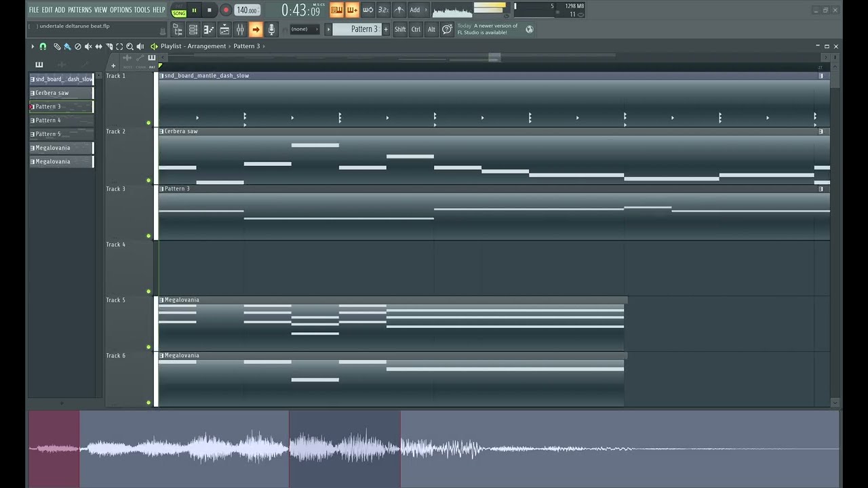Click Pattern 3 breadcrumb in playlist title
This screenshot has width=868, height=488.
tap(247, 46)
